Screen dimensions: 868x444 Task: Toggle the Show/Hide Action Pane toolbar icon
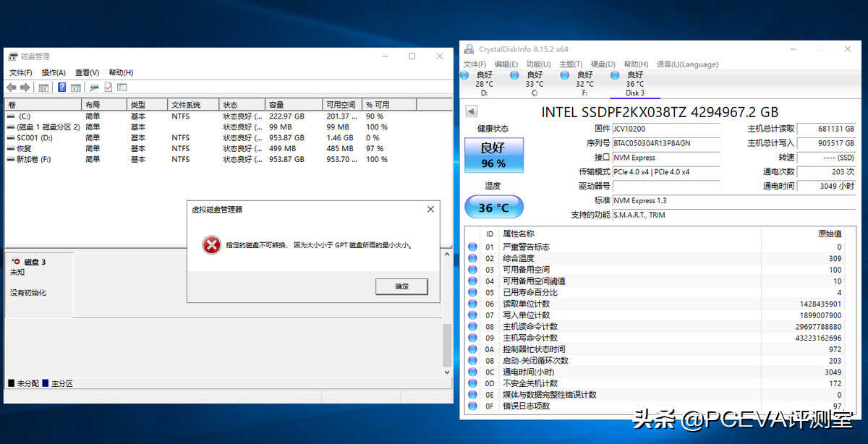click(75, 87)
